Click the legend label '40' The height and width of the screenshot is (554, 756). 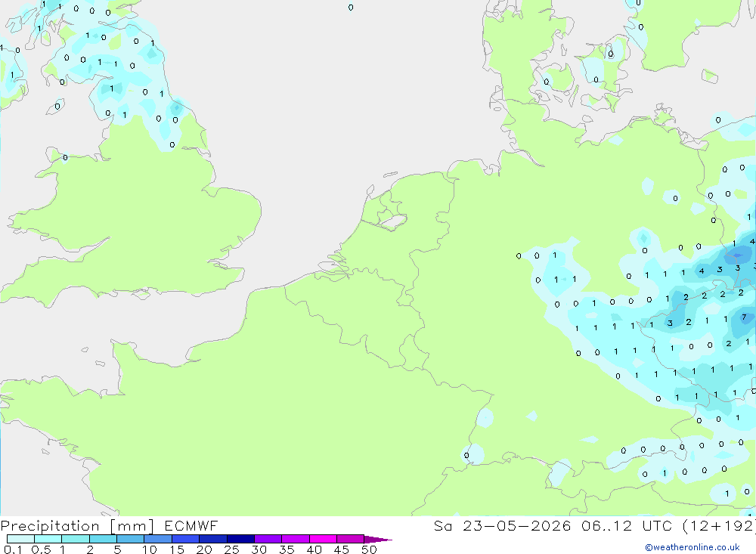(x=314, y=549)
